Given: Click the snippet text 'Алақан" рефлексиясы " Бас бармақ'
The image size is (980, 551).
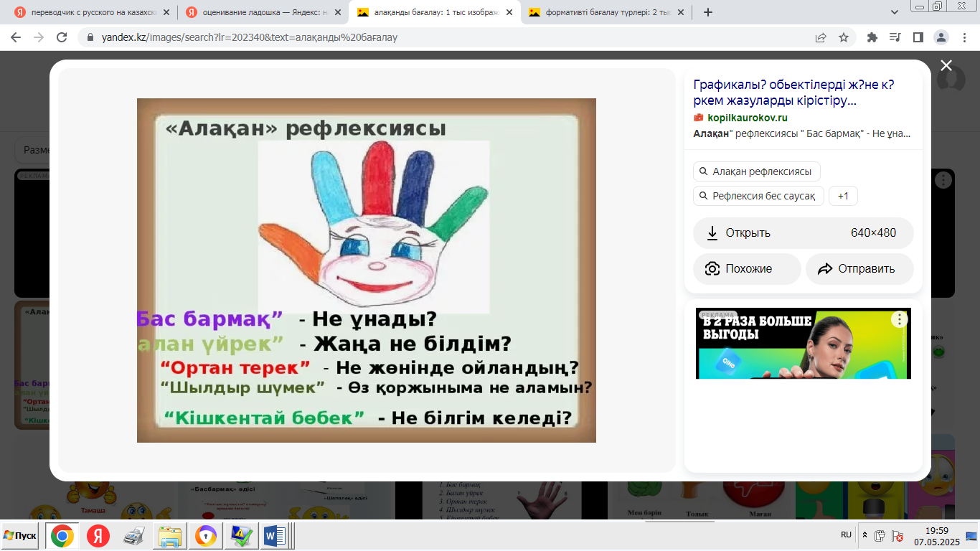Looking at the screenshot, I should point(802,133).
